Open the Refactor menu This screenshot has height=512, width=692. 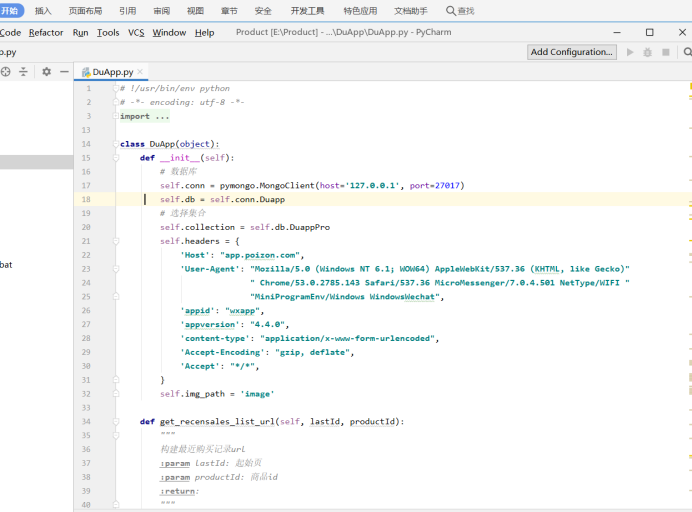click(x=46, y=32)
